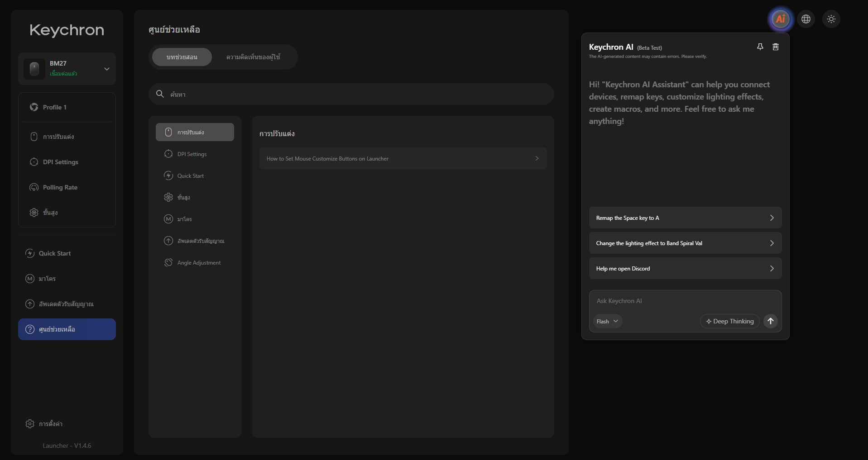This screenshot has height=460, width=868.
Task: Click the Ask Keychron AI input field
Action: pyautogui.click(x=685, y=301)
